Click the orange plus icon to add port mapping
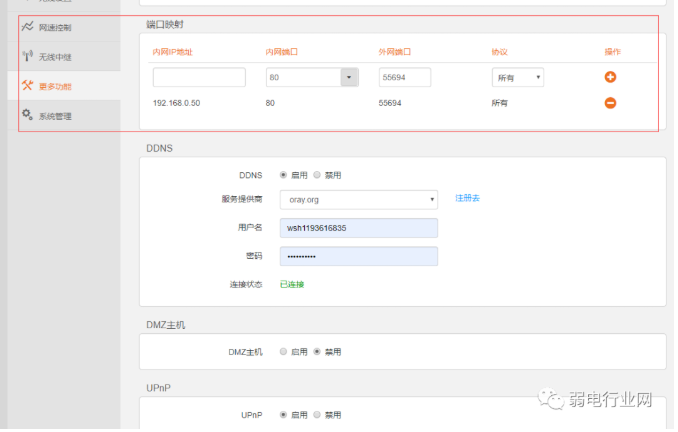 (x=610, y=77)
